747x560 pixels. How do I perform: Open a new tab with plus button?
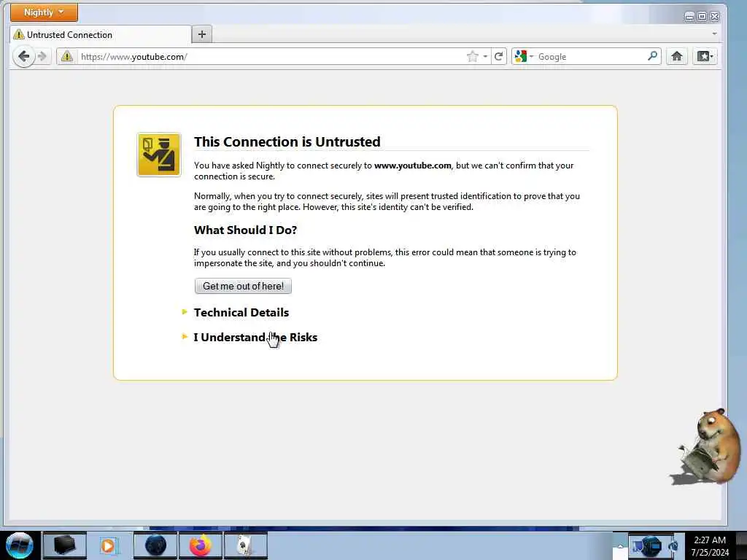click(x=202, y=34)
